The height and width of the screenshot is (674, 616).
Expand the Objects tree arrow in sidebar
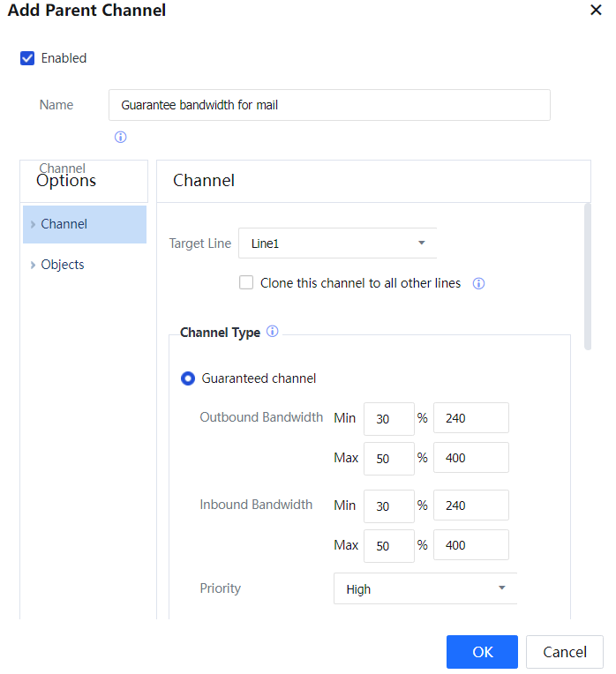pyautogui.click(x=33, y=266)
